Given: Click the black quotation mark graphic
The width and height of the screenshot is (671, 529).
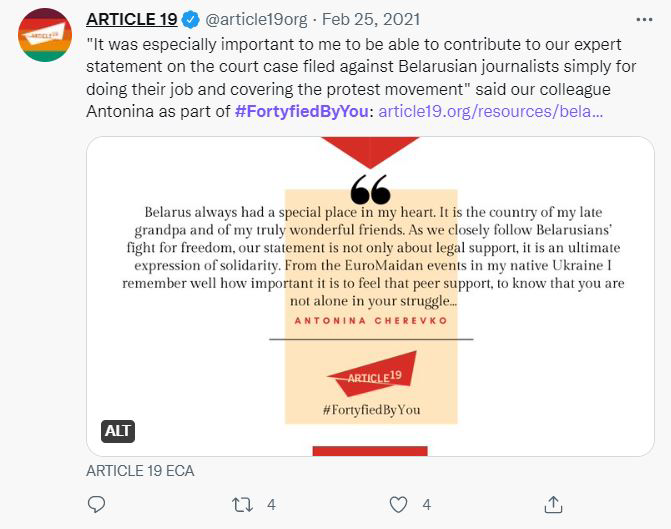Looking at the screenshot, I should 371,188.
